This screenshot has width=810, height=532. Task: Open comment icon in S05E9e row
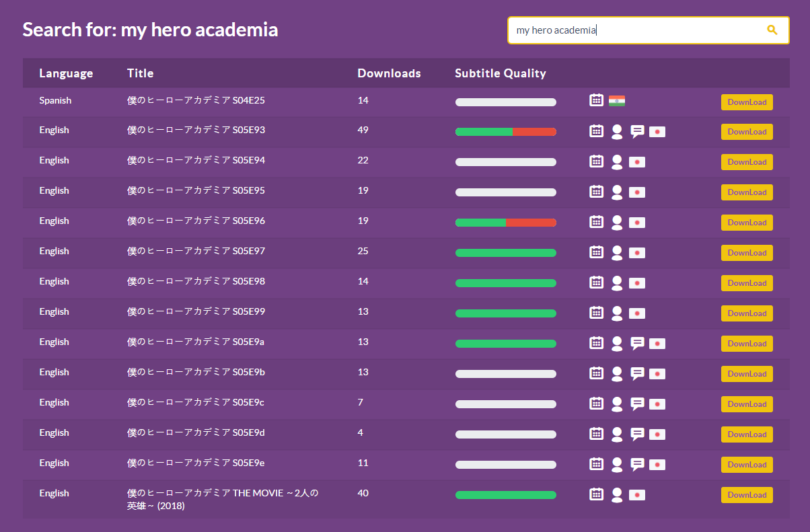point(638,465)
